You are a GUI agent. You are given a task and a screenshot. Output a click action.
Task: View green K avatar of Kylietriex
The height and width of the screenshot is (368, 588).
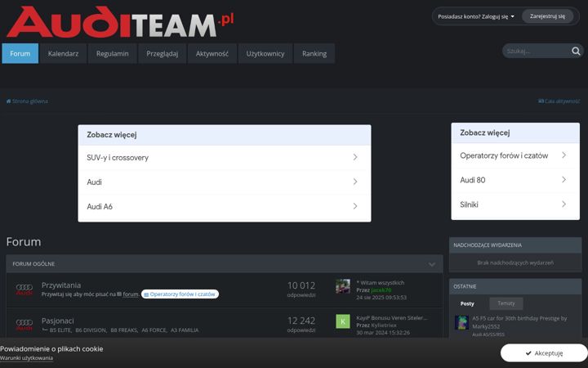click(343, 321)
